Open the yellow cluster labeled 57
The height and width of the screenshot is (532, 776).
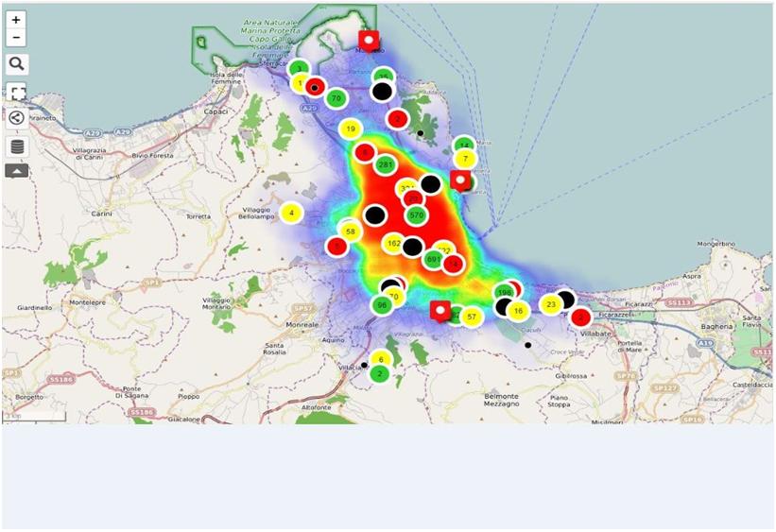(472, 317)
